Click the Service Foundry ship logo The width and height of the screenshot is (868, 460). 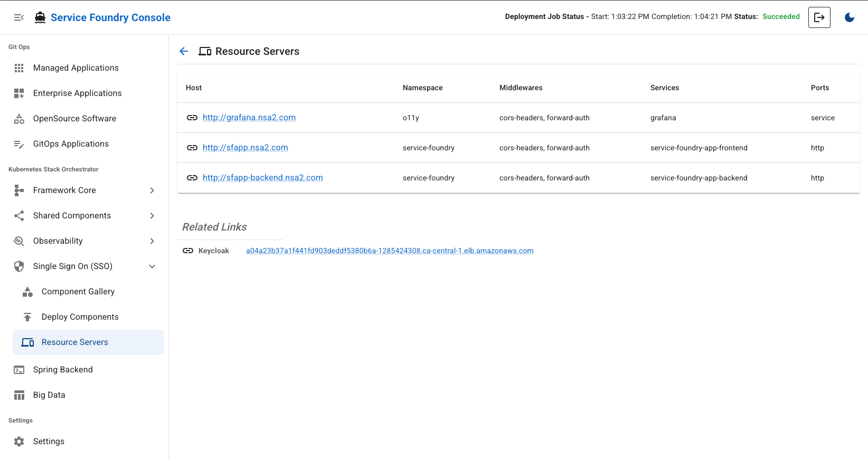(x=40, y=17)
